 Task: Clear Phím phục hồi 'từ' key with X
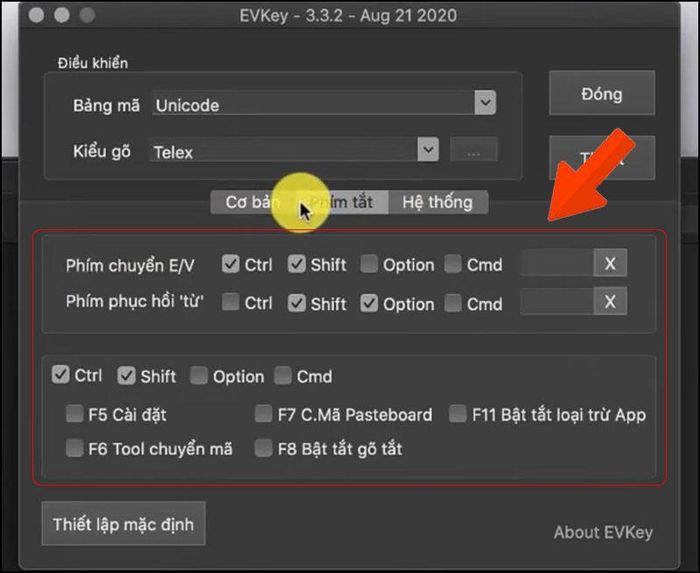610,302
